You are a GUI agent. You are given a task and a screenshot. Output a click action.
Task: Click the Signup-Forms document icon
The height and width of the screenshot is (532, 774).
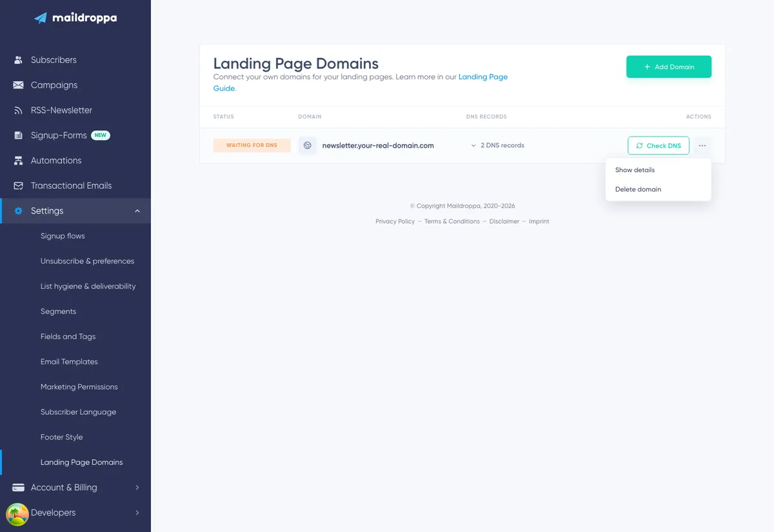point(18,135)
